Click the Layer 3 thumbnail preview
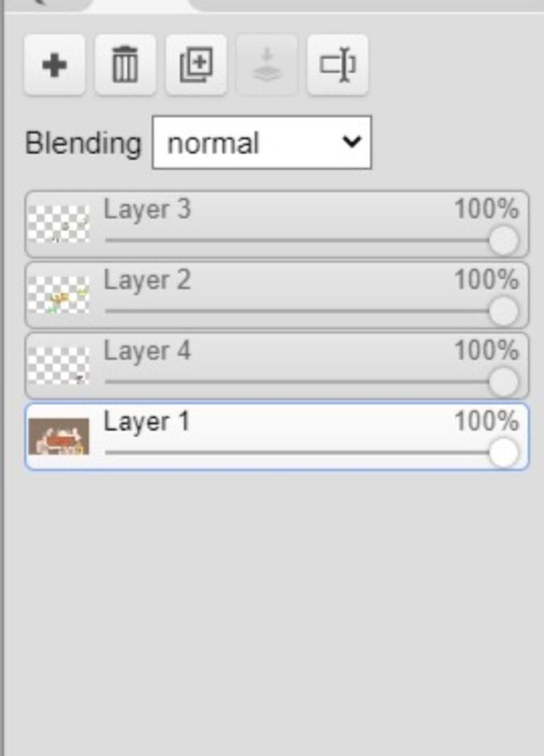Viewport: 544px width, 756px height. [58, 224]
